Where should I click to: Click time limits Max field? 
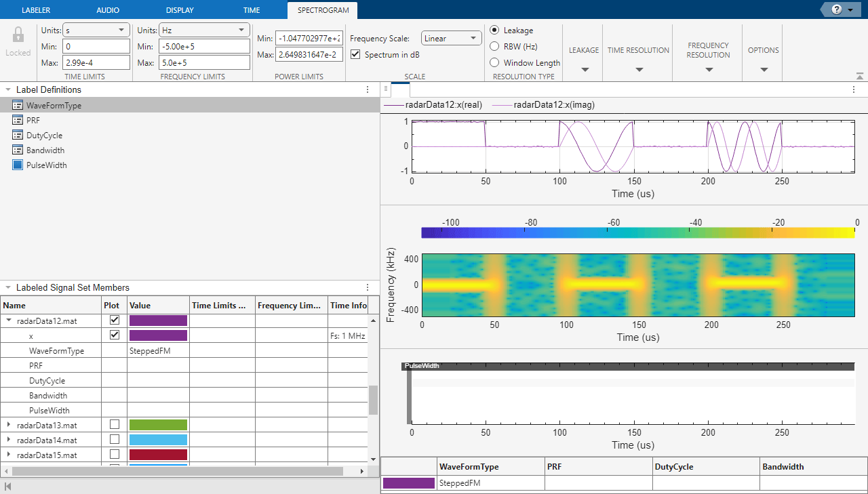(x=96, y=62)
